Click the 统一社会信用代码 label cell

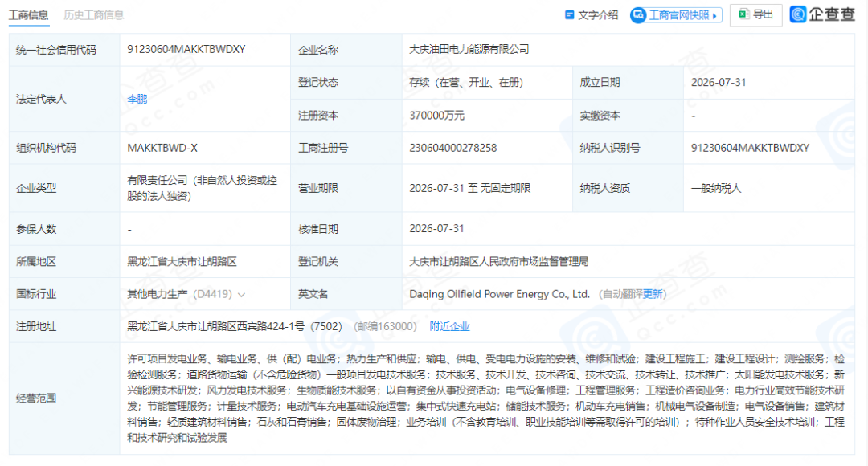(x=64, y=50)
